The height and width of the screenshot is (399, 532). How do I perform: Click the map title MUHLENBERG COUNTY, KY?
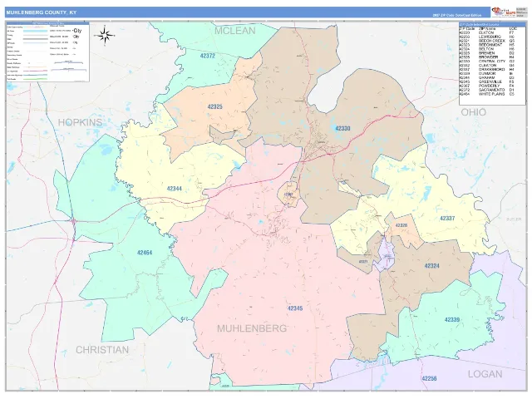coord(42,12)
